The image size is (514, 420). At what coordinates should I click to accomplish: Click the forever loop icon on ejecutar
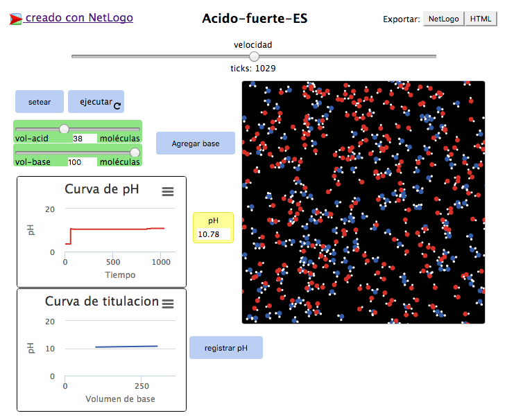tap(117, 105)
